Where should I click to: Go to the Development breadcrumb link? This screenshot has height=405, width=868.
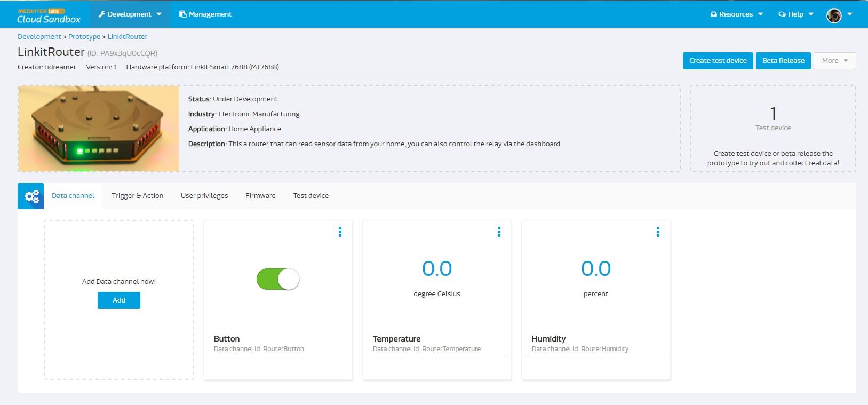[39, 37]
